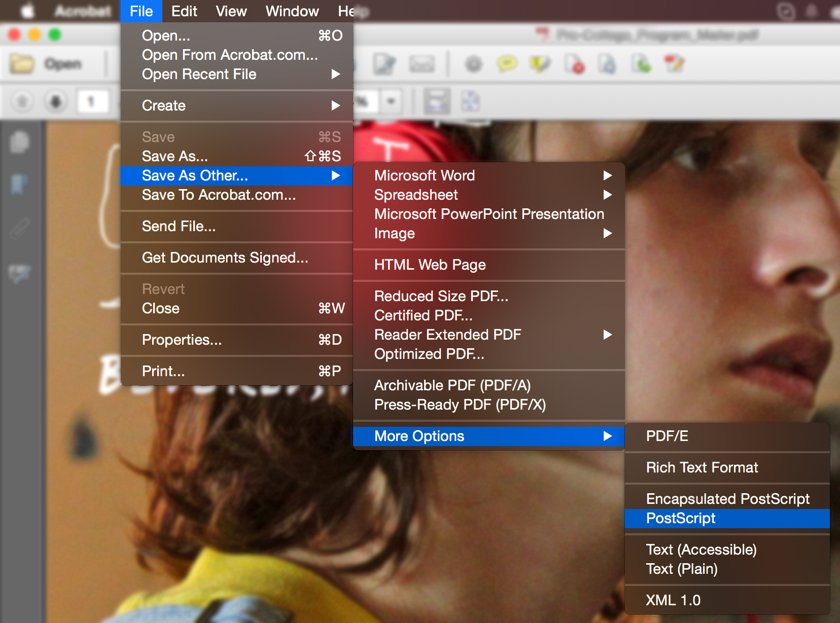Expand the Create submenu
Screen dimensions: 840x623
coord(237,105)
